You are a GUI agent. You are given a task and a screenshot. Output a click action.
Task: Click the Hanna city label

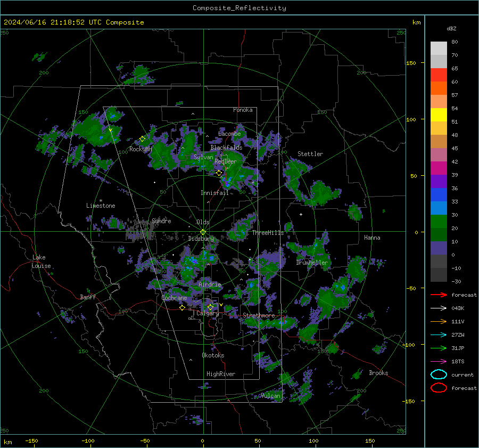click(372, 238)
